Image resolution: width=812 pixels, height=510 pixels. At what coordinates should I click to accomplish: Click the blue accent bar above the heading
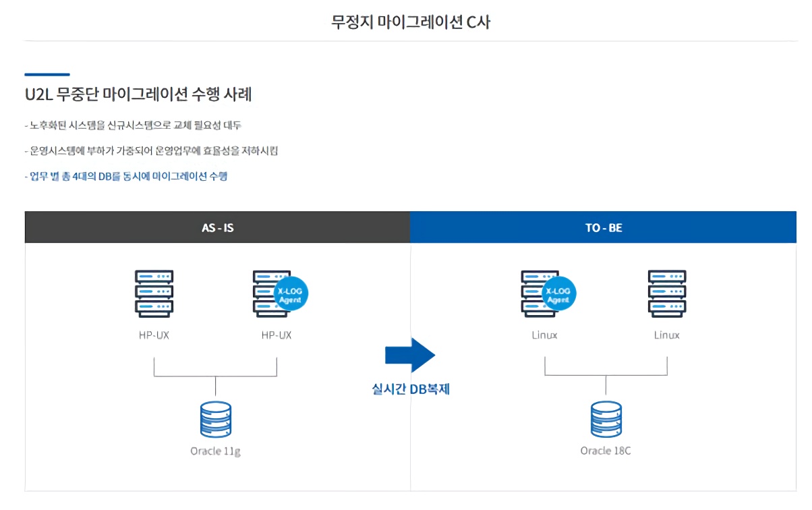(x=47, y=74)
